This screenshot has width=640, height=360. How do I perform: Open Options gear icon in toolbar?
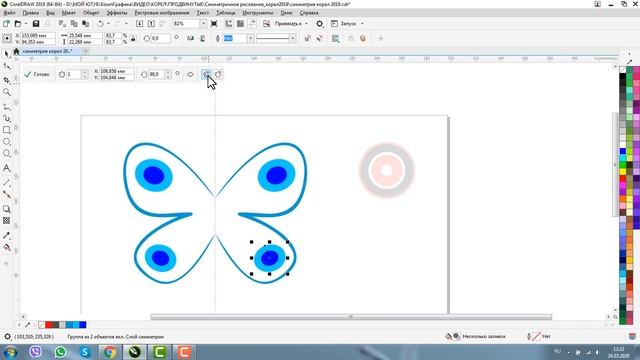pos(320,24)
